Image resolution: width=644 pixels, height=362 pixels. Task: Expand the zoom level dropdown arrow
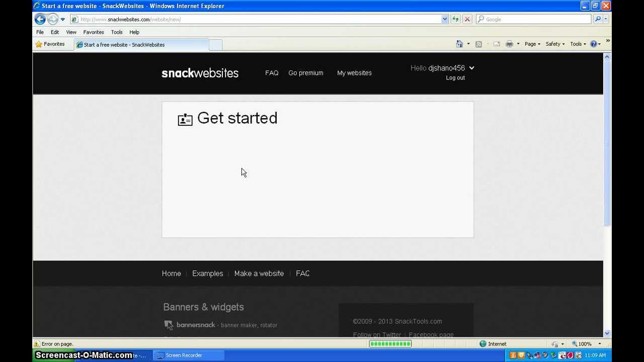(599, 344)
